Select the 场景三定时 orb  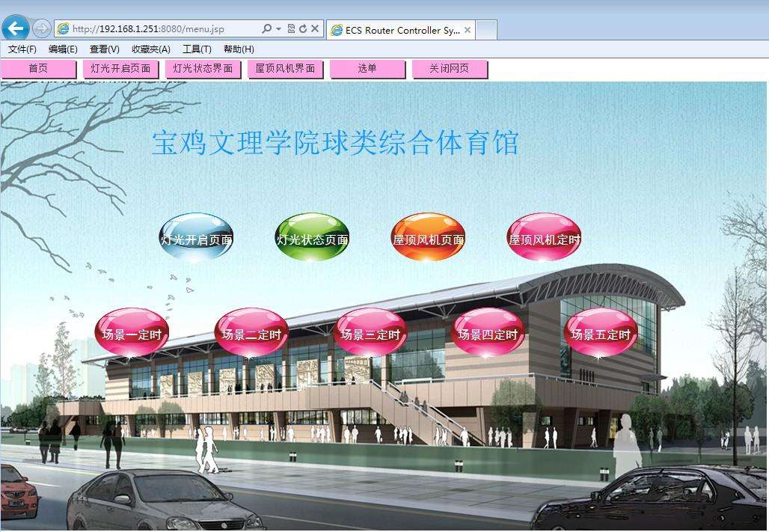pyautogui.click(x=370, y=334)
